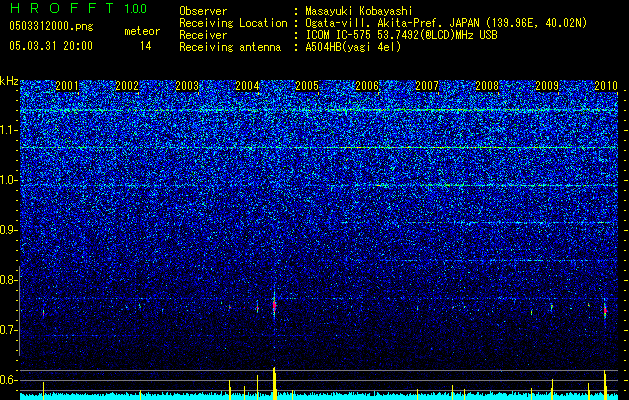
Task: Click the 0.9 frequency axis label
Action: pyautogui.click(x=9, y=230)
